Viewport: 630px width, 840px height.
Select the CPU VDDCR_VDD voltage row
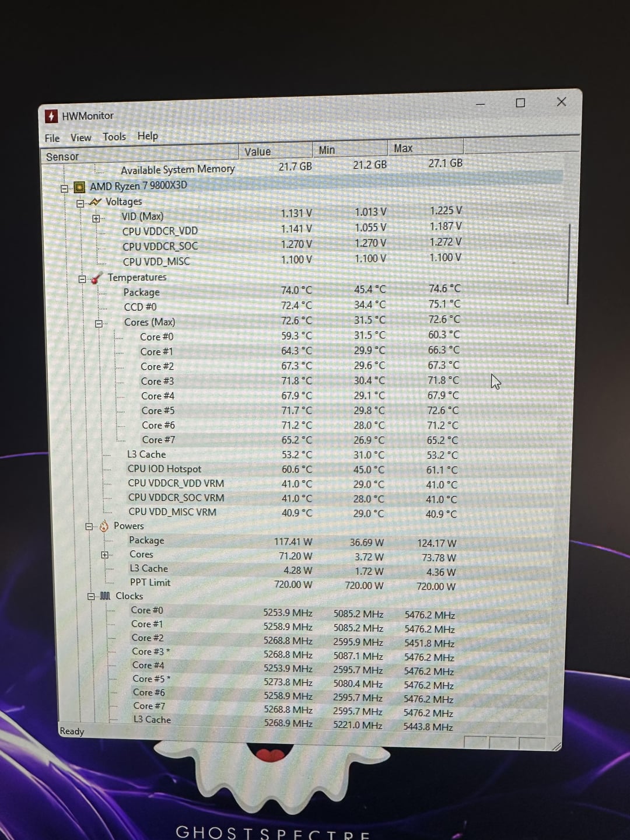[292, 230]
